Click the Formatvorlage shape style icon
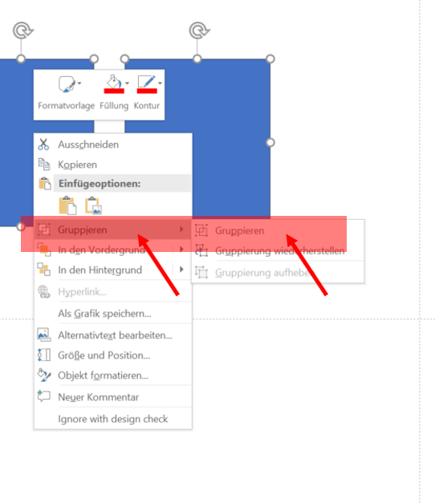435x504 pixels. (67, 84)
